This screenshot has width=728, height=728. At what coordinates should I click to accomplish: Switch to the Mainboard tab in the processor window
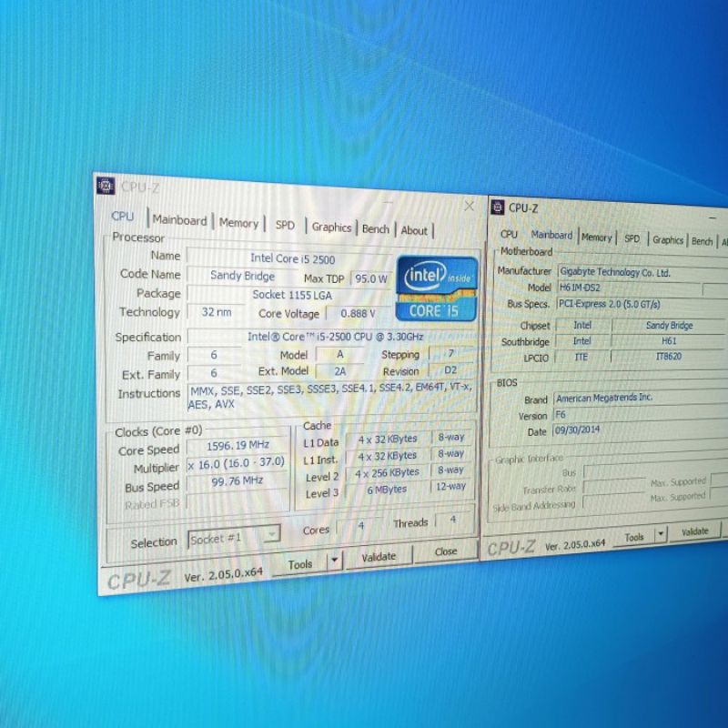tap(179, 220)
